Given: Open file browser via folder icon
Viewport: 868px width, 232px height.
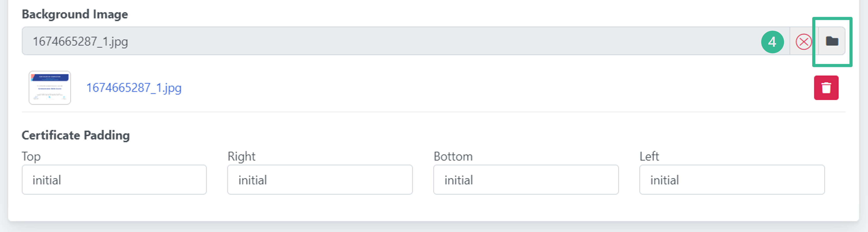Looking at the screenshot, I should tap(832, 41).
